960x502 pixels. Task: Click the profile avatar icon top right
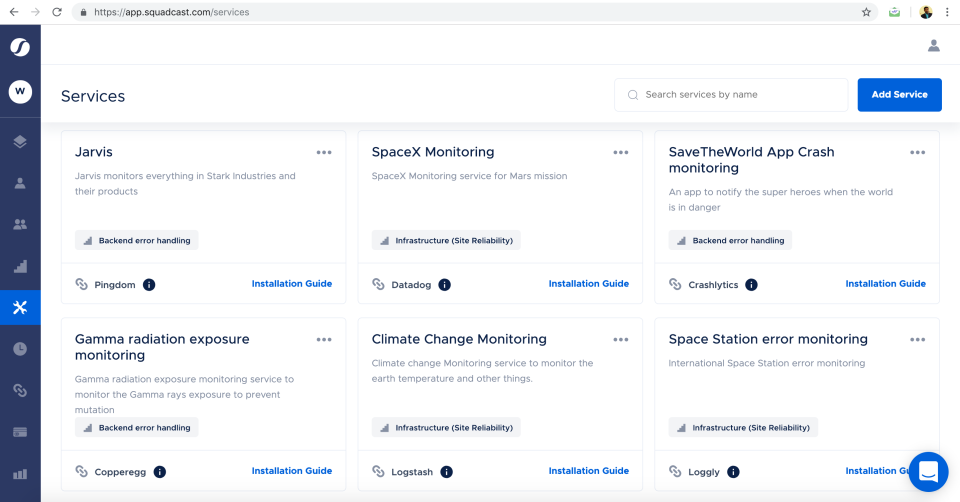coord(934,45)
